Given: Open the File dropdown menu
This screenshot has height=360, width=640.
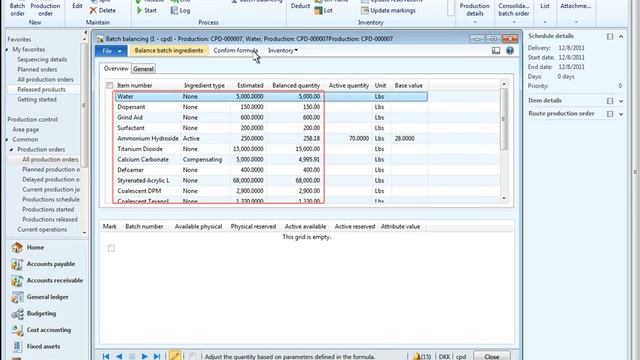Looking at the screenshot, I should (111, 51).
